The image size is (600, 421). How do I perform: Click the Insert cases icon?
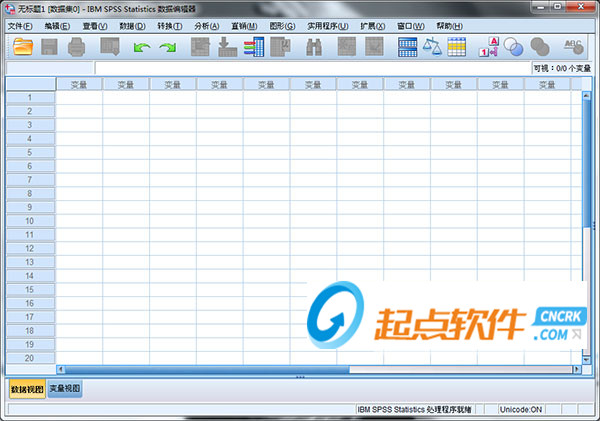coord(347,47)
